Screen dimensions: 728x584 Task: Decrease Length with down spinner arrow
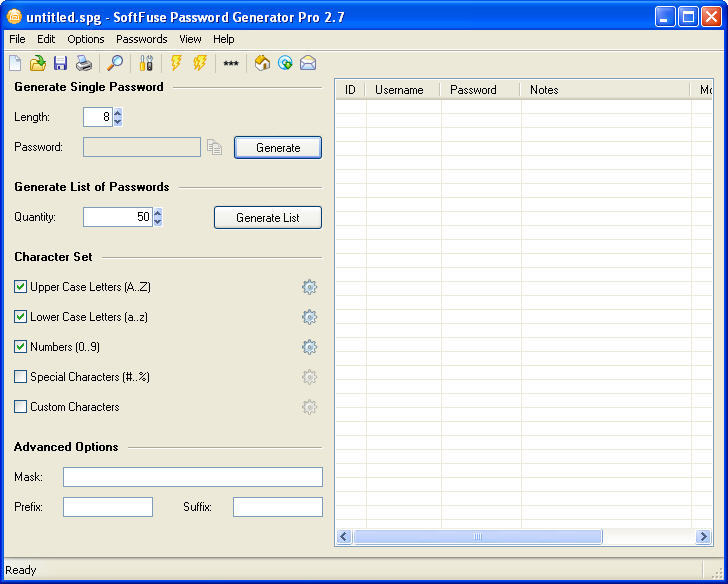(118, 122)
